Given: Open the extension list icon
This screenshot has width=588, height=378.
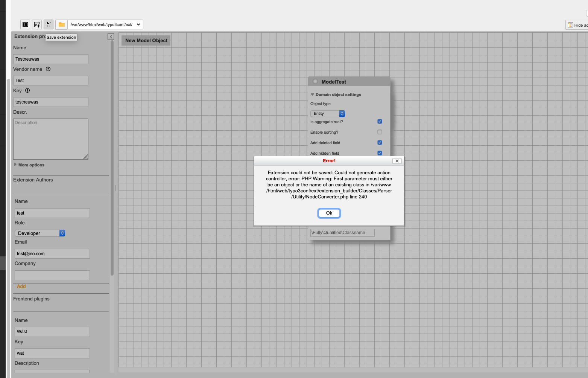Looking at the screenshot, I should tap(25, 24).
